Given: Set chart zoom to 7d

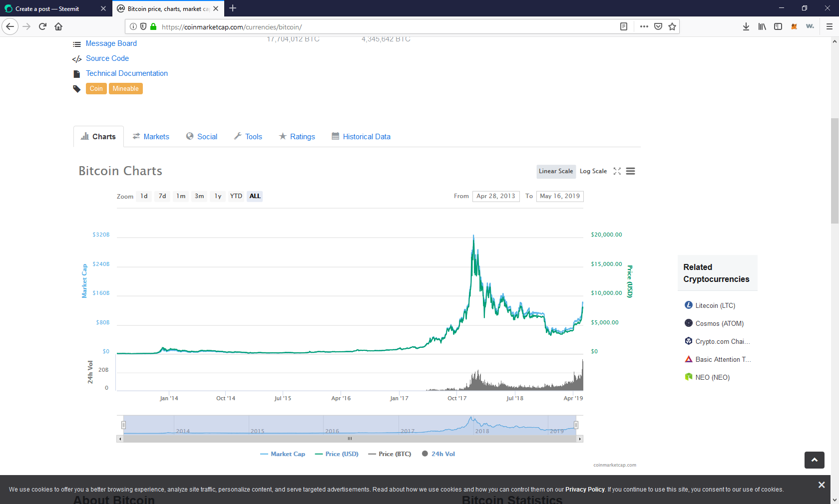Looking at the screenshot, I should (162, 196).
